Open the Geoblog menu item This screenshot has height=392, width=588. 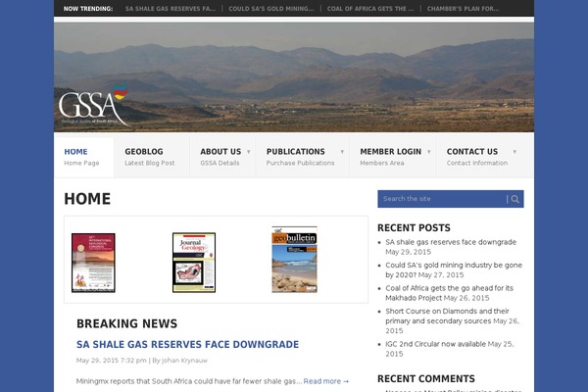point(152,157)
